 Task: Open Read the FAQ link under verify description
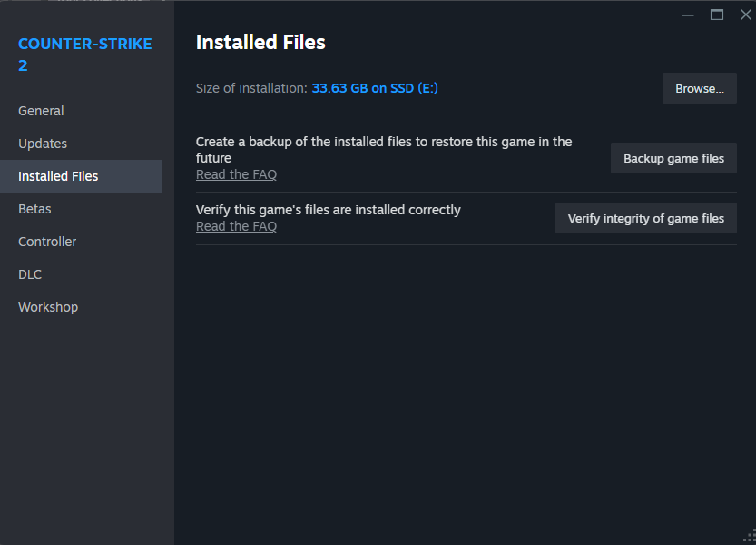(236, 226)
